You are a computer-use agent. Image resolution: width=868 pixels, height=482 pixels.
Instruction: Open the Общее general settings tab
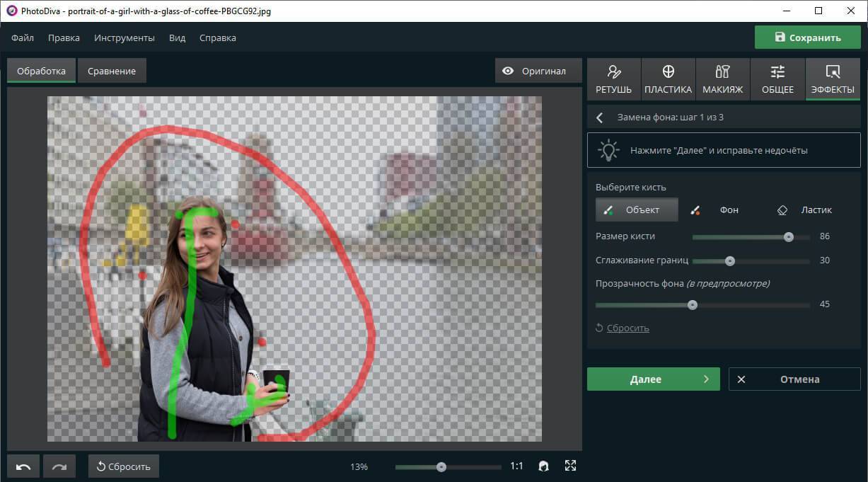coord(777,79)
